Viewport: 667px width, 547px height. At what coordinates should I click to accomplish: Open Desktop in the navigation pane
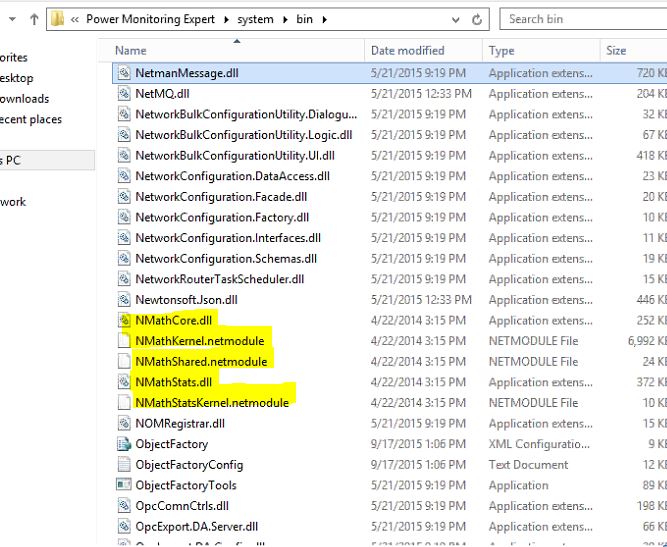(16, 78)
